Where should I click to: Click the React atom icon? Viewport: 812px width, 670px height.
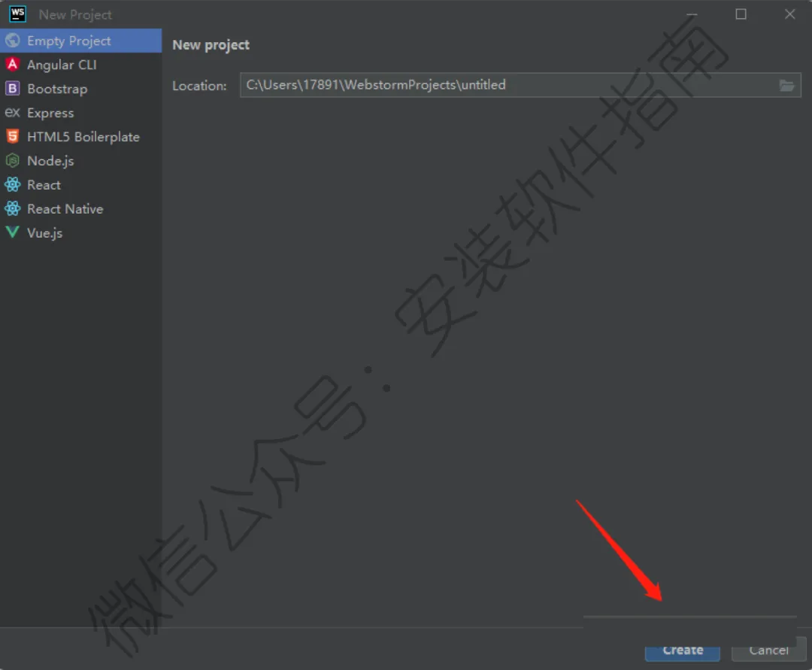tap(13, 184)
